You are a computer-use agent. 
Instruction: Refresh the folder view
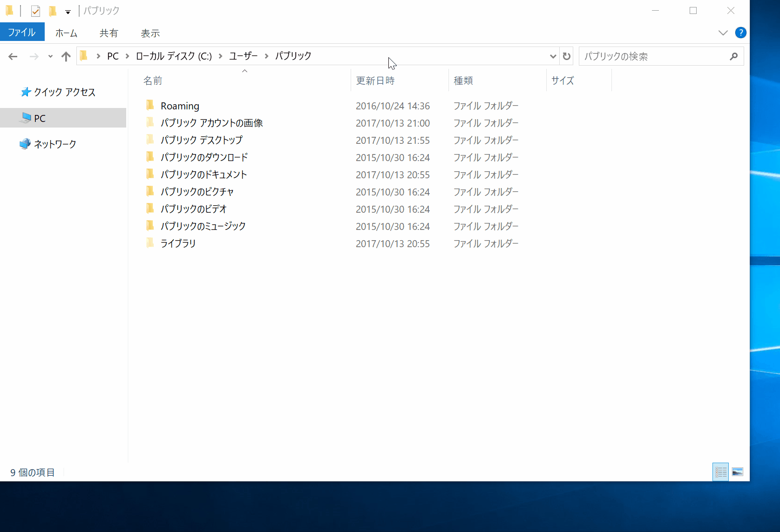(x=566, y=56)
